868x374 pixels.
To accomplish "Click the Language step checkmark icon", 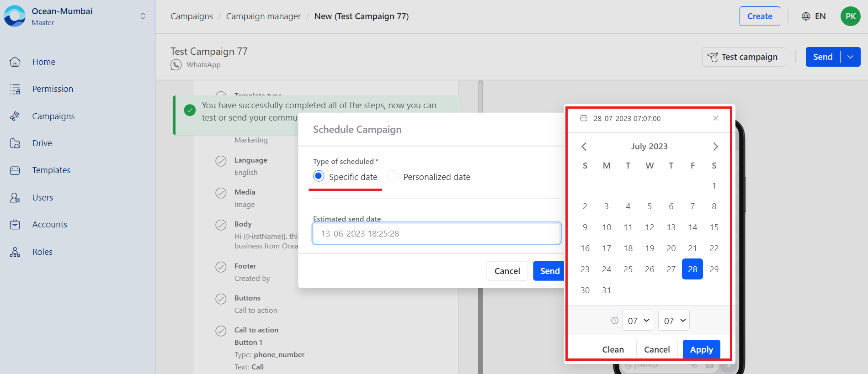I will point(221,161).
